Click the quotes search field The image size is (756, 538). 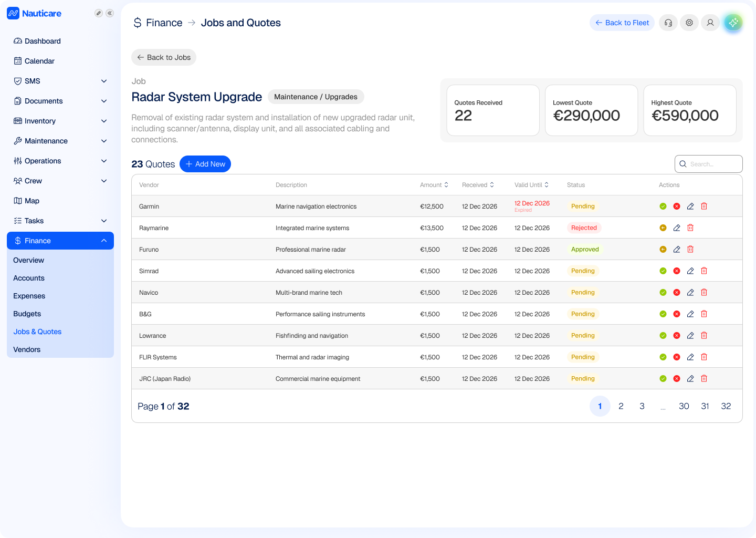709,164
